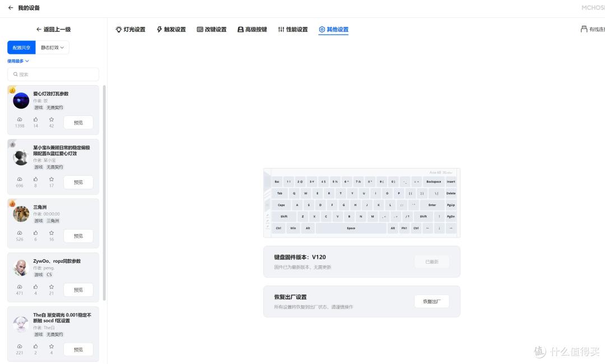
Task: Preview the 某小宝 config card
Action: tap(78, 183)
